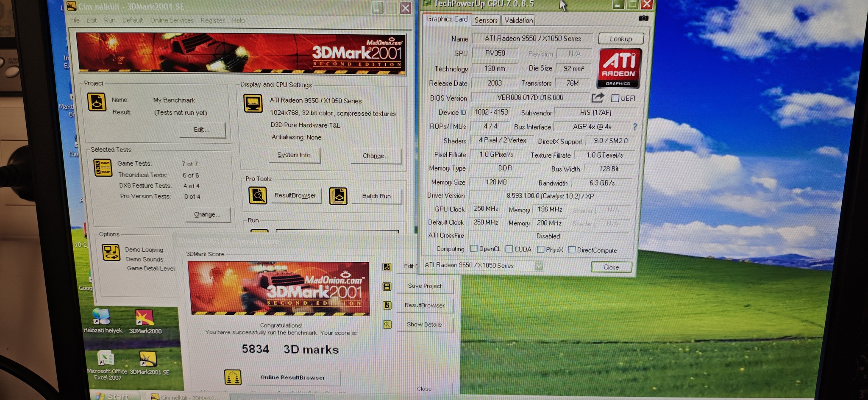Click the ResultBrowser magnifier icon in Pro Tools
The height and width of the screenshot is (400, 868).
pos(257,195)
